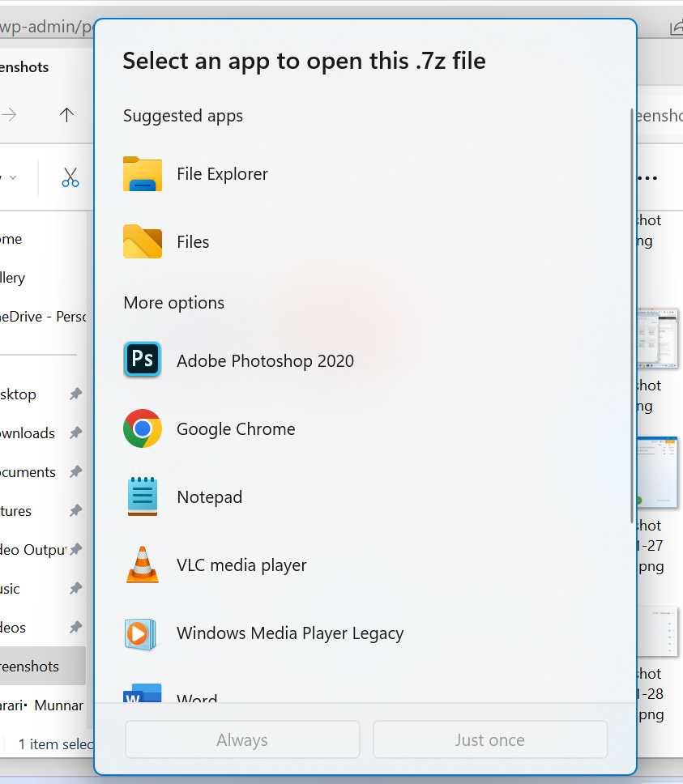Click the pin icon beside Video Output

[x=75, y=549]
